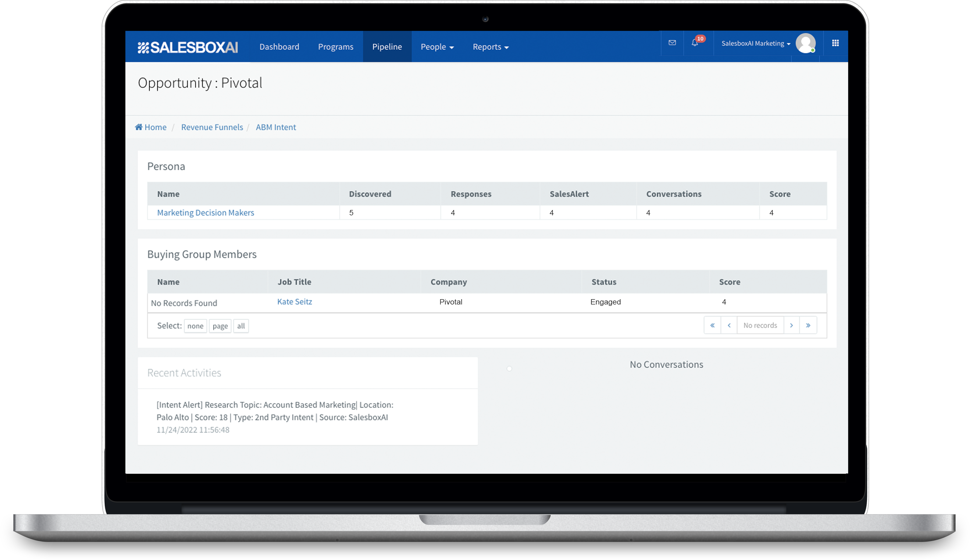Click the Buying Group Members heading
Image resolution: width=970 pixels, height=560 pixels.
(202, 254)
